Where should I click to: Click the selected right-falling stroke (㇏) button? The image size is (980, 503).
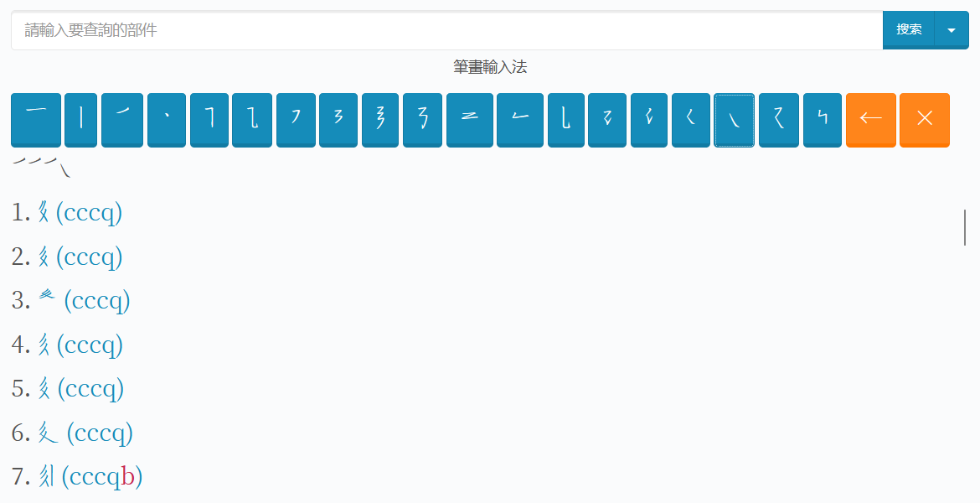(734, 119)
